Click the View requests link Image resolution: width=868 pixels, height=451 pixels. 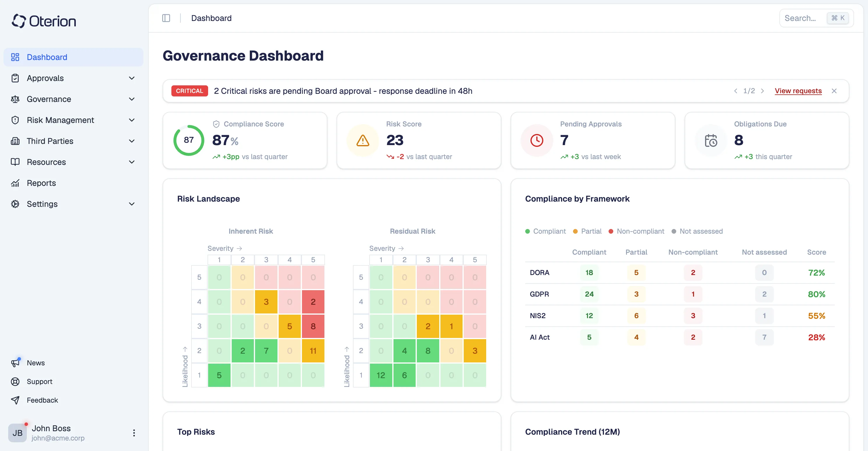pos(798,91)
